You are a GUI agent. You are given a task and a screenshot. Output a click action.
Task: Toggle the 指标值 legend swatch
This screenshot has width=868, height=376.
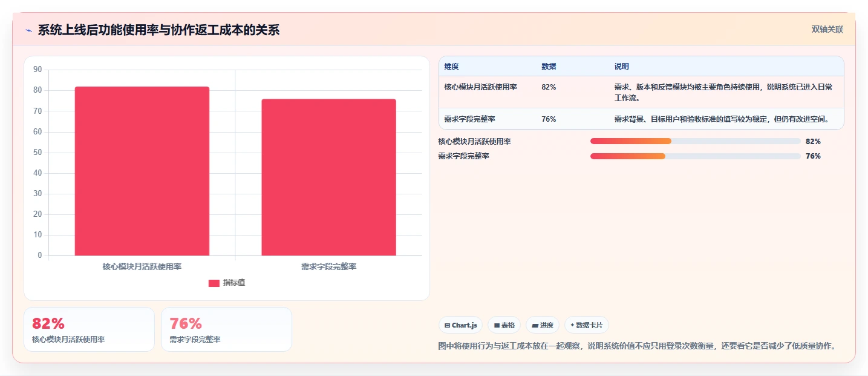pyautogui.click(x=214, y=283)
